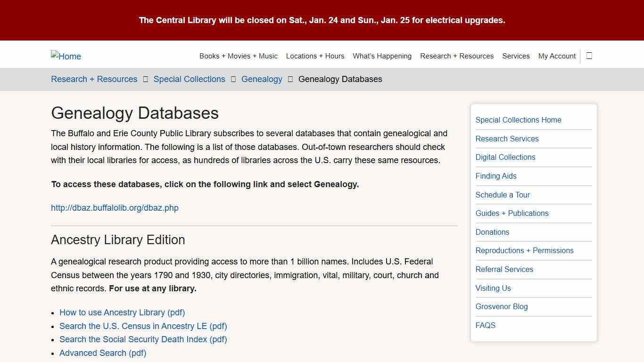The width and height of the screenshot is (644, 362).
Task: Open Special Collections Home in the sidebar
Action: [518, 120]
